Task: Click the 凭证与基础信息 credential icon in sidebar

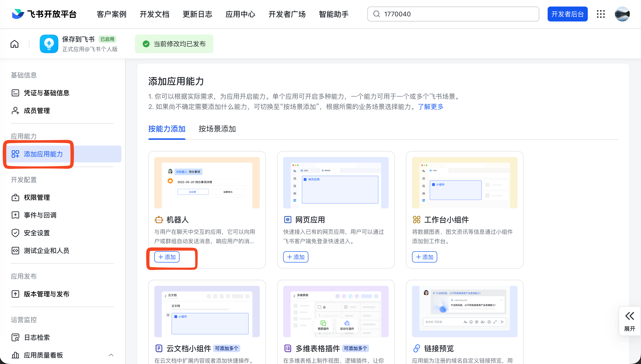Action: (15, 93)
